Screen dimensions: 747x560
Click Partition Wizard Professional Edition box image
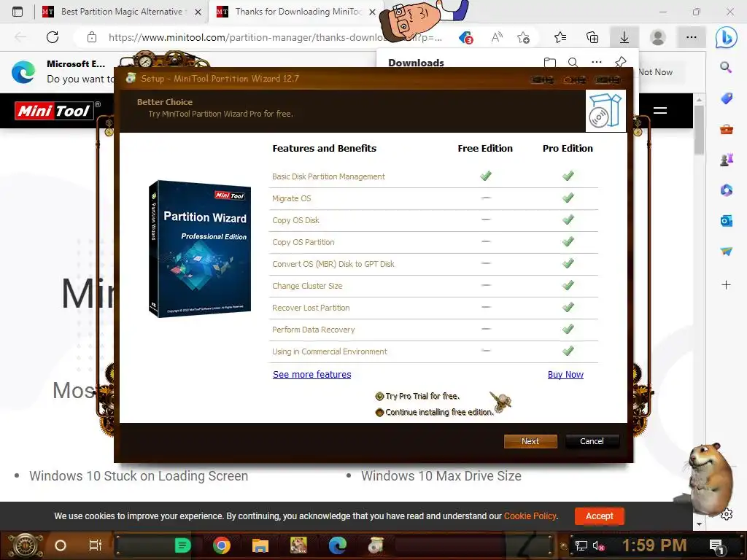(200, 249)
